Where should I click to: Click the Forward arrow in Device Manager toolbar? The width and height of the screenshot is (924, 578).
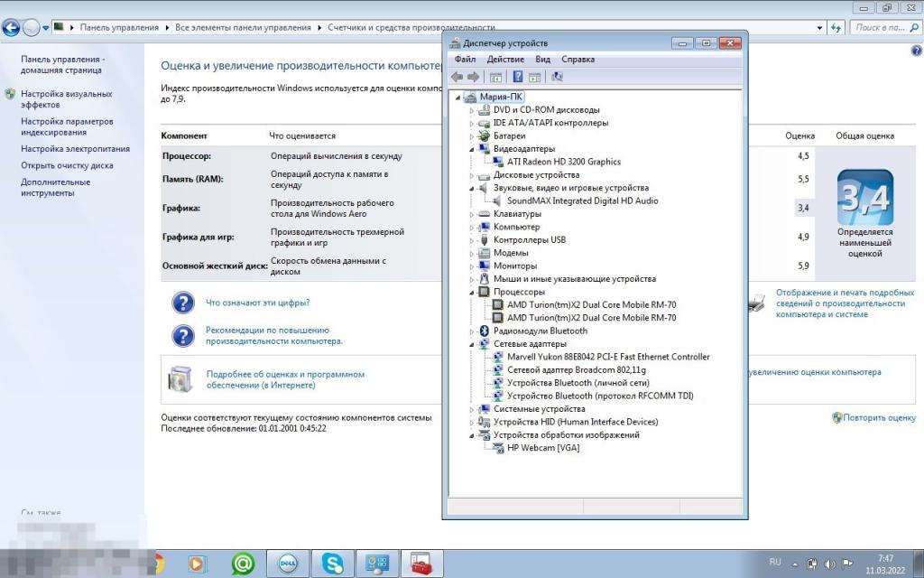pos(473,77)
